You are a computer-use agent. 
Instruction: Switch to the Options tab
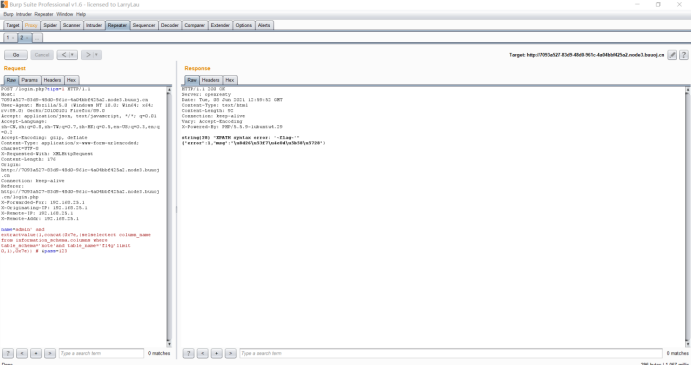point(243,25)
